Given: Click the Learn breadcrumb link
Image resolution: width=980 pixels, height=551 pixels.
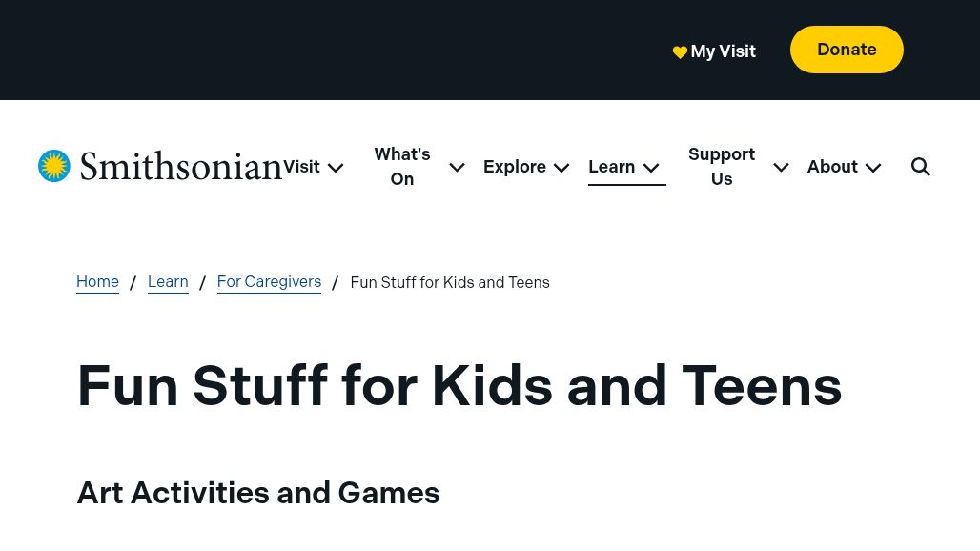Looking at the screenshot, I should click(168, 281).
